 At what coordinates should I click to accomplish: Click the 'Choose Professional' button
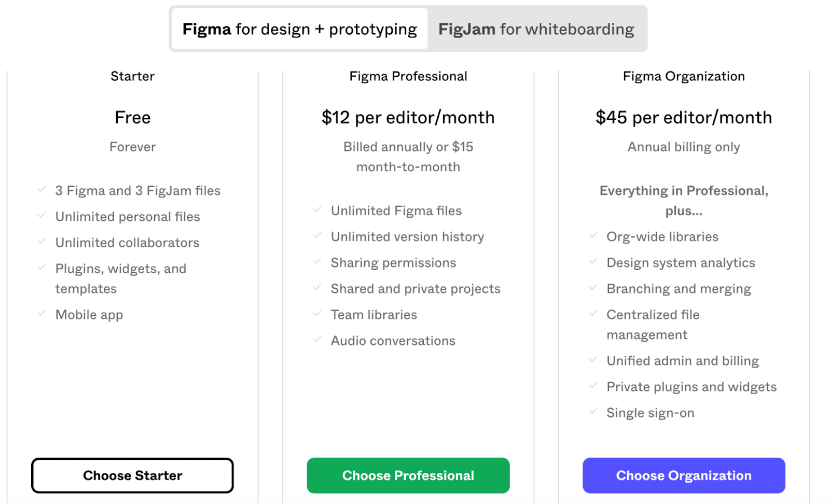pos(408,475)
